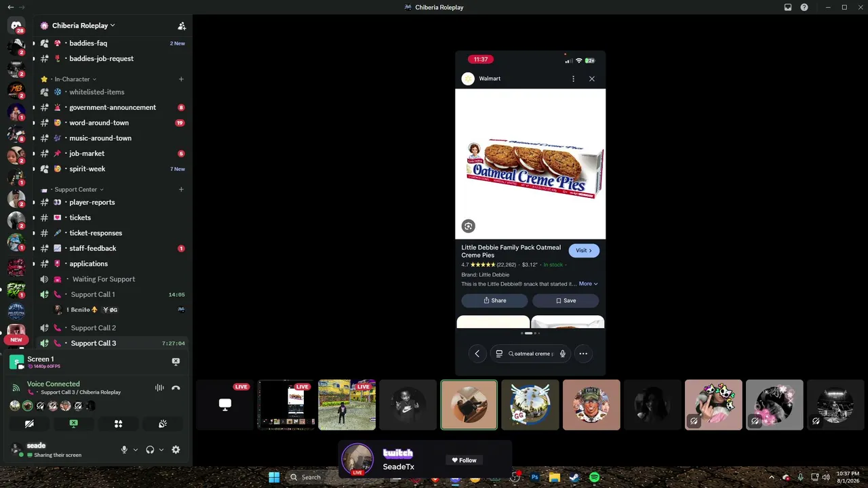Click the Visit button for Walmart listing
868x488 pixels.
[584, 251]
